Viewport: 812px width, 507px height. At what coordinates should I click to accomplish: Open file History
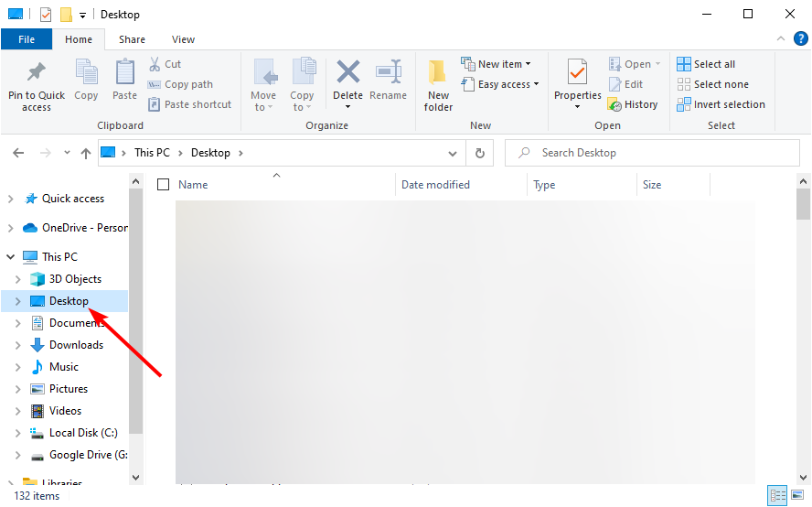[x=632, y=104]
